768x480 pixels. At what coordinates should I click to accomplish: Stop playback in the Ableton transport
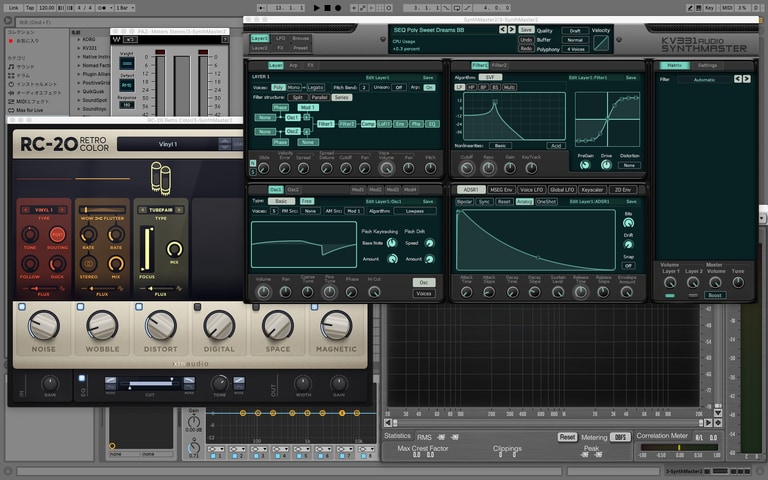[327, 8]
